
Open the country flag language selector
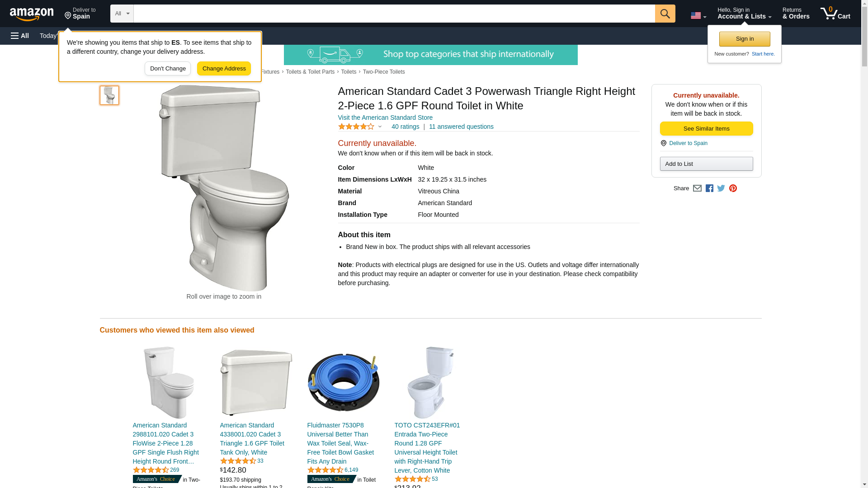coord(698,15)
